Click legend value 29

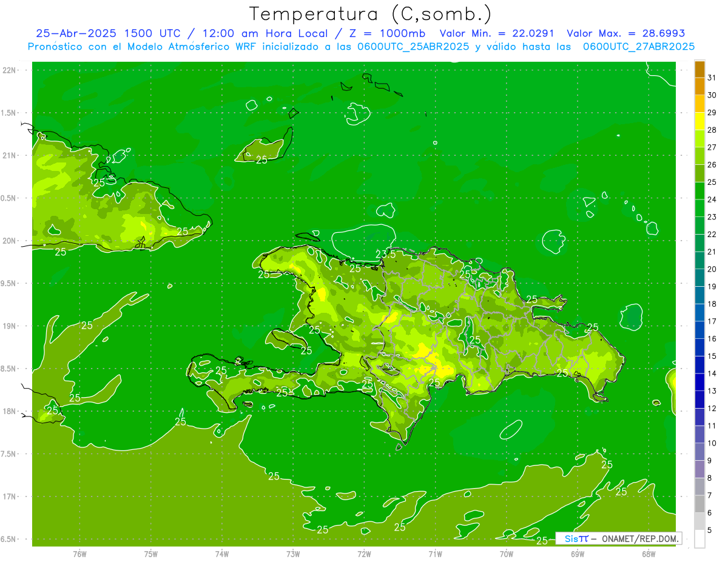click(712, 113)
